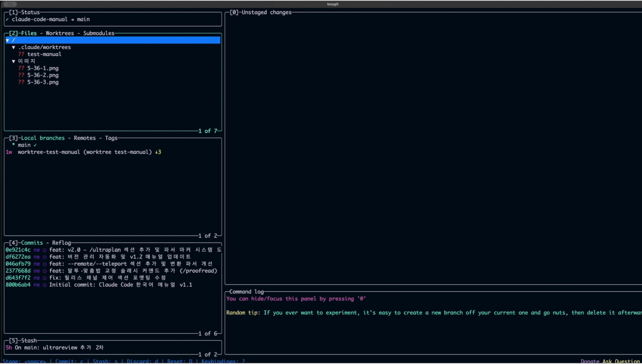Select the 5-36-1.png file
Screen dimensions: 642x364
[43, 68]
